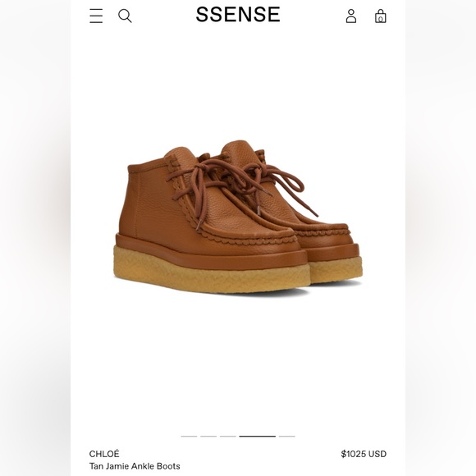
Task: Click the blurred left margin area
Action: (35, 238)
